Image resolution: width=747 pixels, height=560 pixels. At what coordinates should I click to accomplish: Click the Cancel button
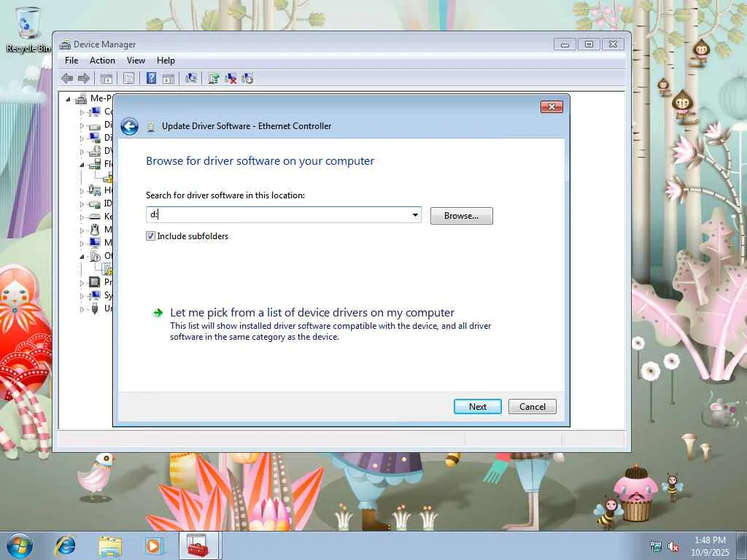point(532,407)
